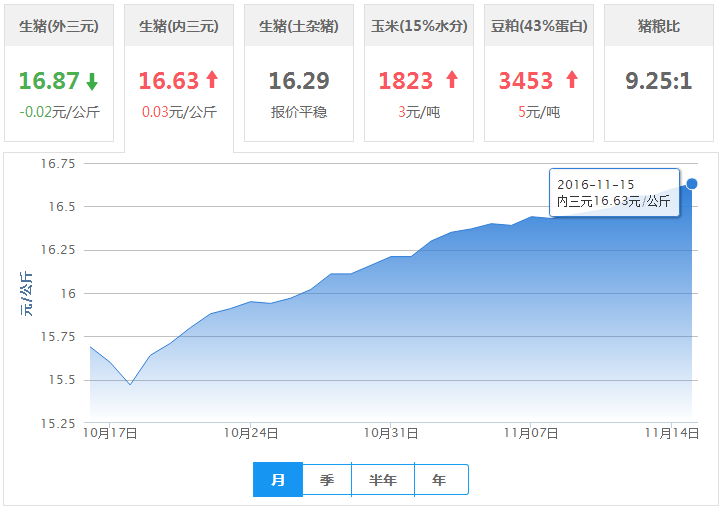Click the 报价平稳 status text
This screenshot has height=511, width=725.
click(x=299, y=112)
